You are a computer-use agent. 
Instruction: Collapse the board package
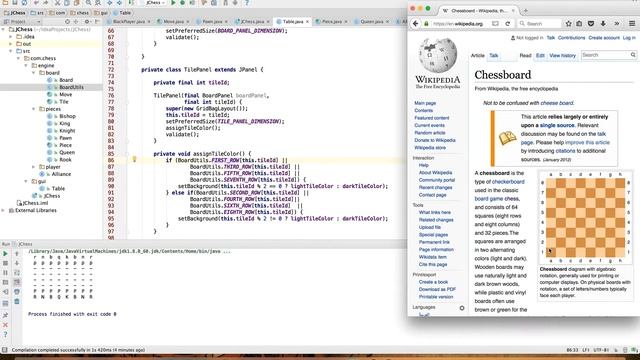pos(34,73)
